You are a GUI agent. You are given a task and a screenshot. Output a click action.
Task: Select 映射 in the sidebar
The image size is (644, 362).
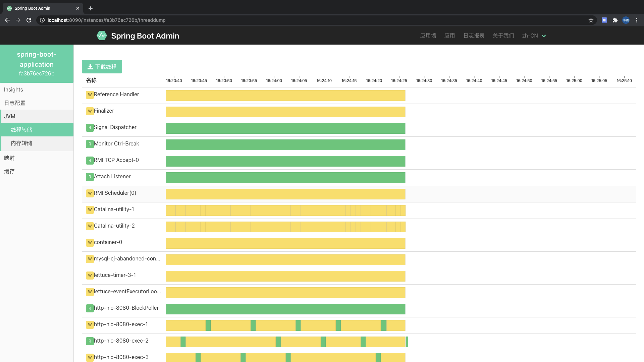coord(37,158)
